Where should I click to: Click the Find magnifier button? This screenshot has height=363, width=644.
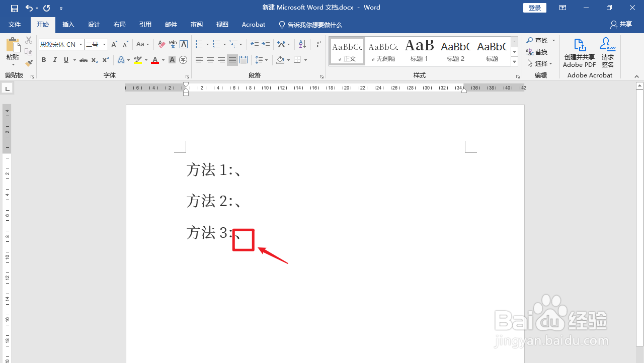537,40
